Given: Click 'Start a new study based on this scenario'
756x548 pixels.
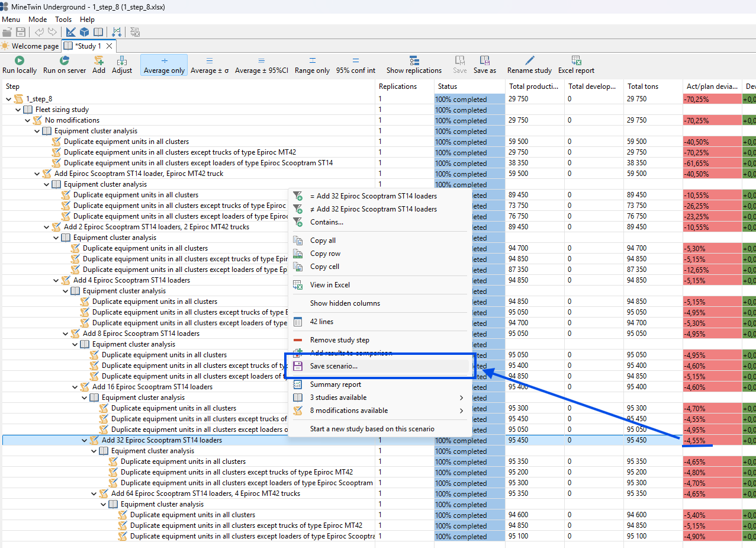Looking at the screenshot, I should click(372, 429).
